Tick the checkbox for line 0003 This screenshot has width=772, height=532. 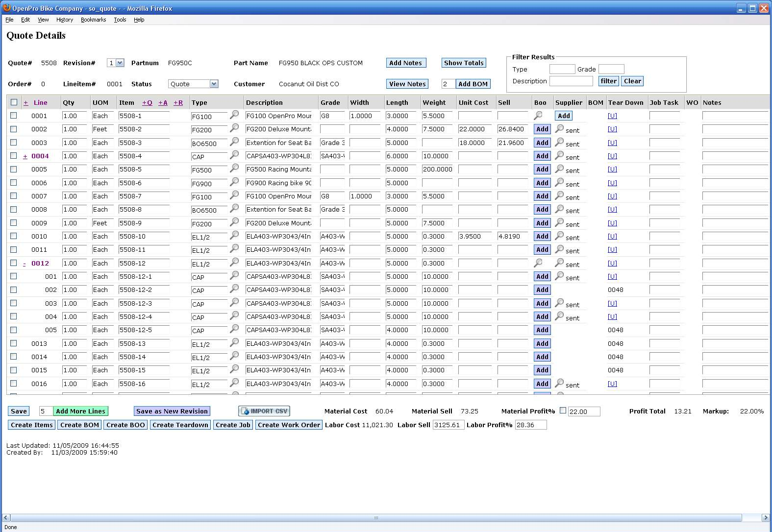click(x=14, y=143)
